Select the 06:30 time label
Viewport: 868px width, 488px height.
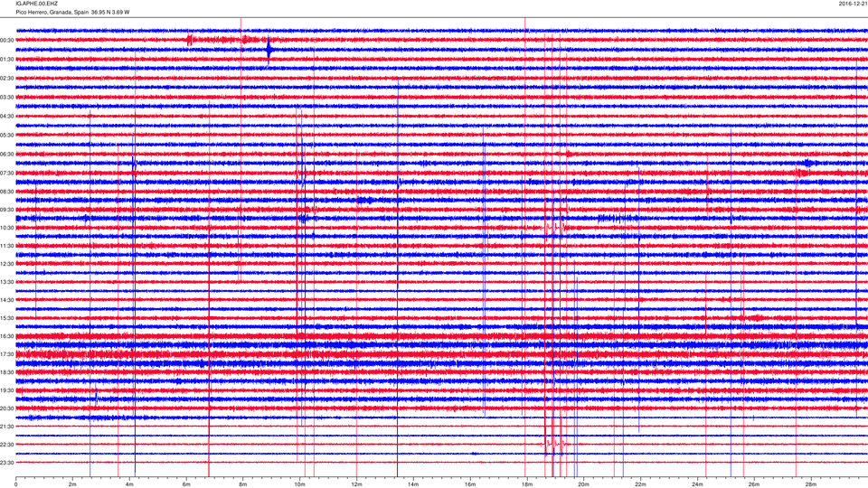(7, 155)
